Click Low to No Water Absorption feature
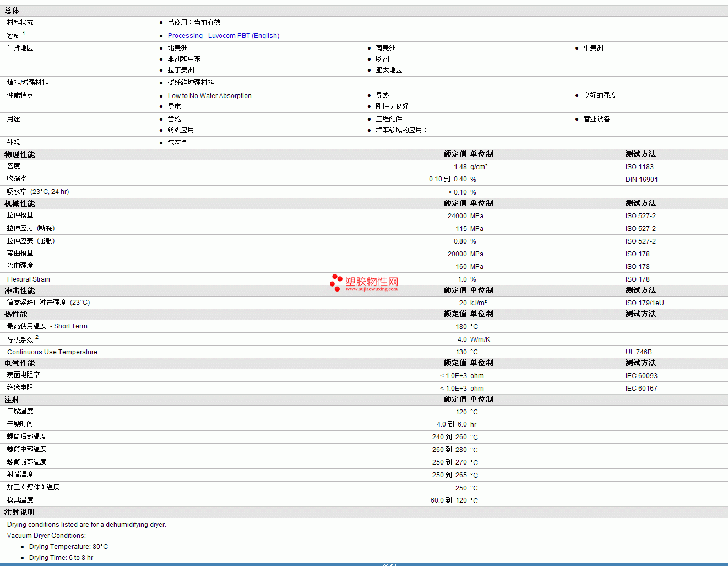The height and width of the screenshot is (566, 728). pyautogui.click(x=209, y=96)
